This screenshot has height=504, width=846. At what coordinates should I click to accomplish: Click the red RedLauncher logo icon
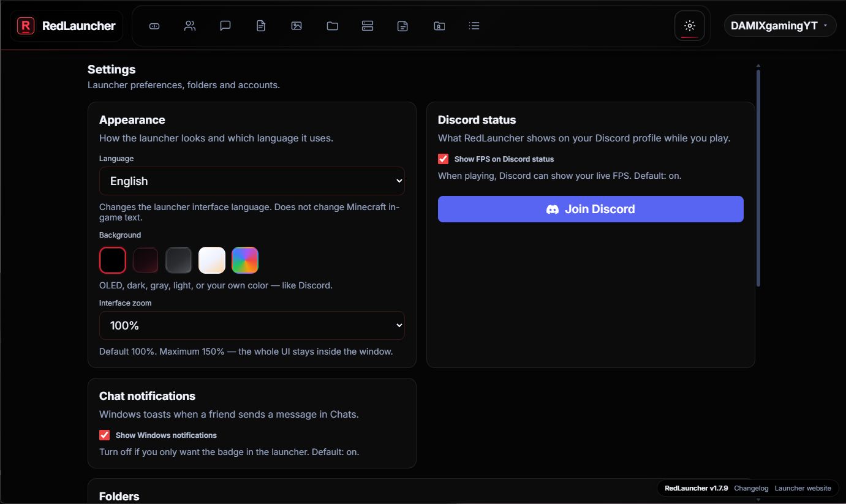click(x=26, y=26)
